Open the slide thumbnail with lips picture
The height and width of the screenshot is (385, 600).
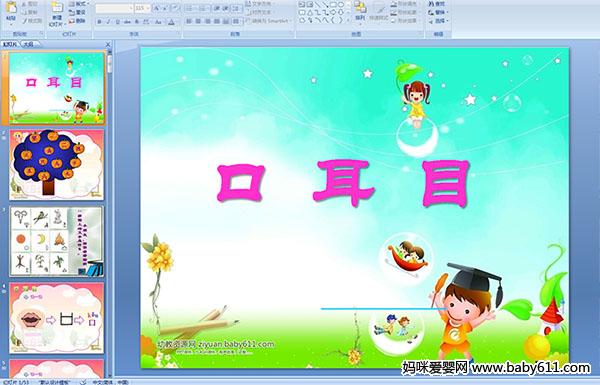click(x=57, y=318)
